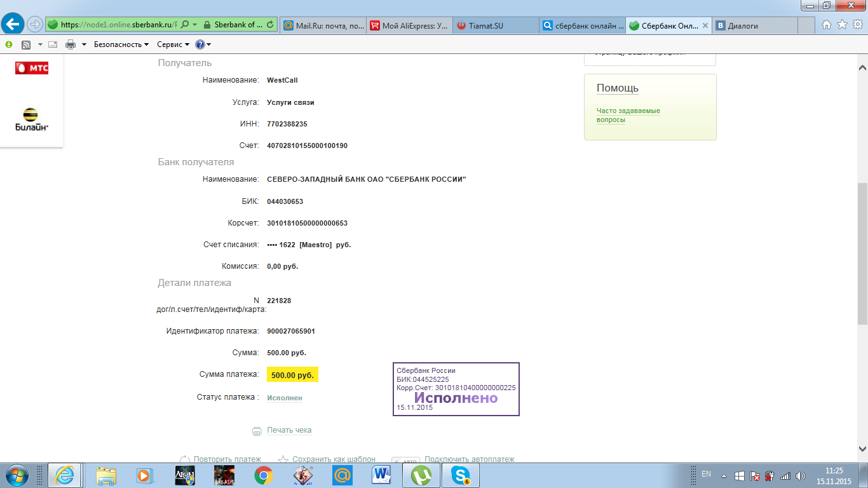Select the ИНН value 7702388235

(287, 124)
